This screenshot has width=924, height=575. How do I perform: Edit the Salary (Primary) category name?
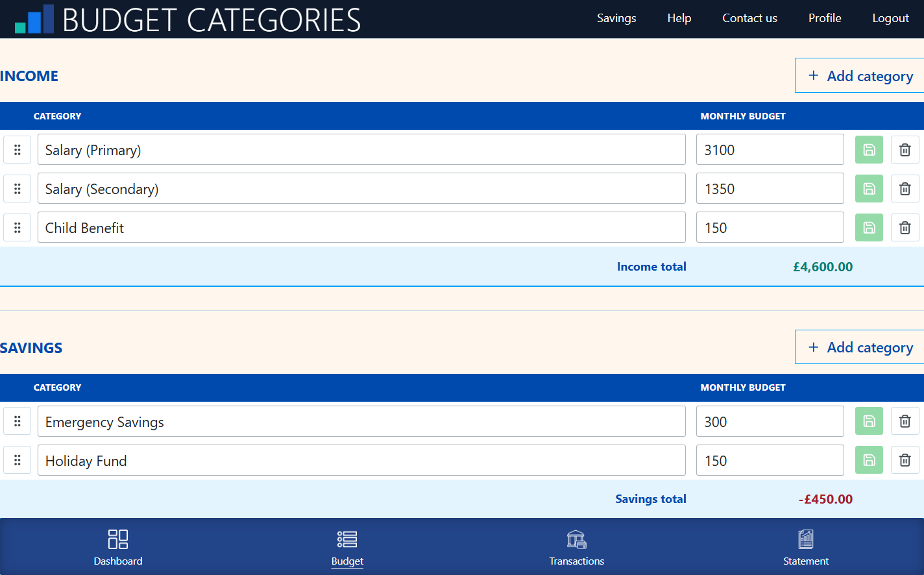(361, 149)
